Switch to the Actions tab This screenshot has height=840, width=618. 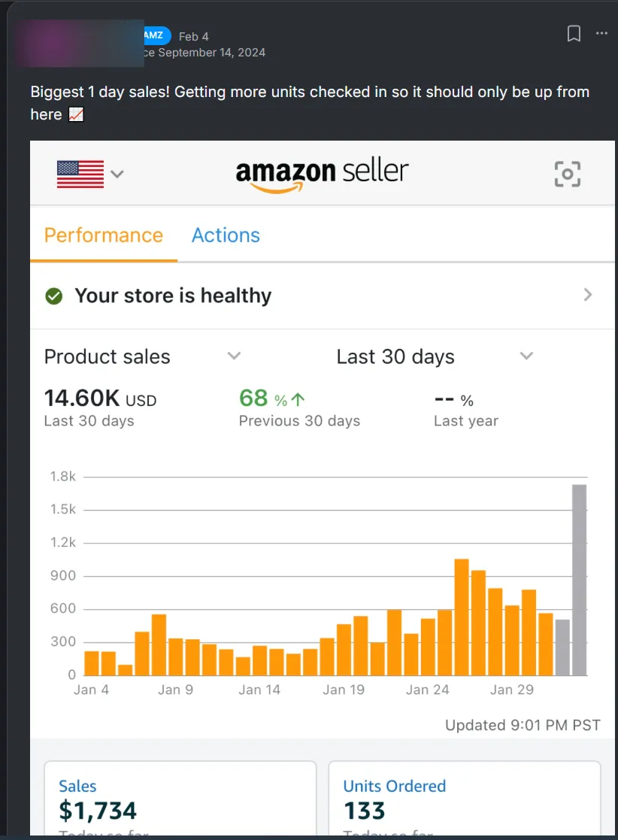pos(226,235)
